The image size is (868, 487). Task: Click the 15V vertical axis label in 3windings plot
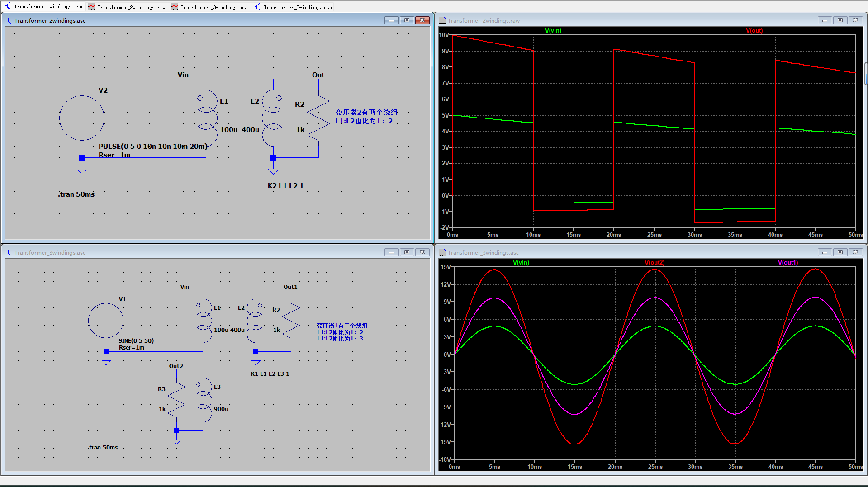(446, 267)
